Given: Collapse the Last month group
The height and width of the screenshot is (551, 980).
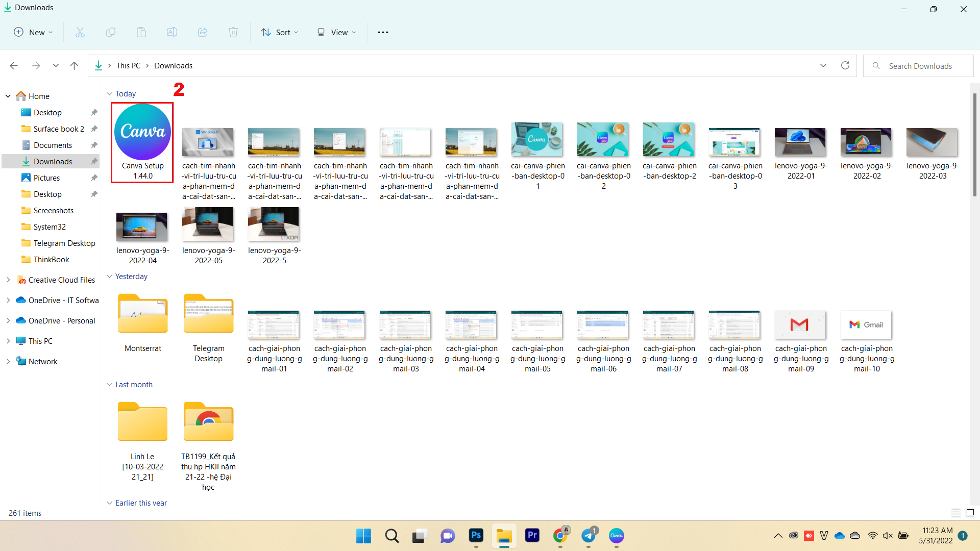Looking at the screenshot, I should (x=109, y=385).
